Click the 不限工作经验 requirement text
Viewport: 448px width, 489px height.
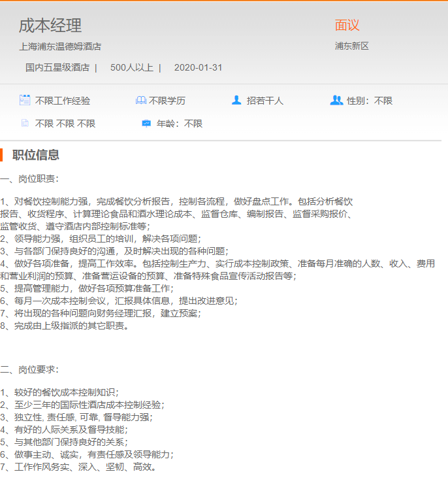click(63, 101)
